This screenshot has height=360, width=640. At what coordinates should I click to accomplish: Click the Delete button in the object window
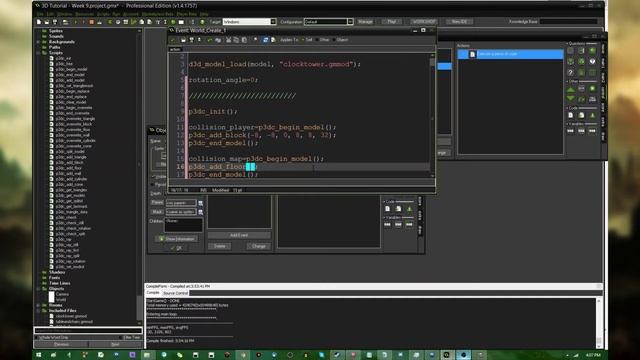click(220, 246)
